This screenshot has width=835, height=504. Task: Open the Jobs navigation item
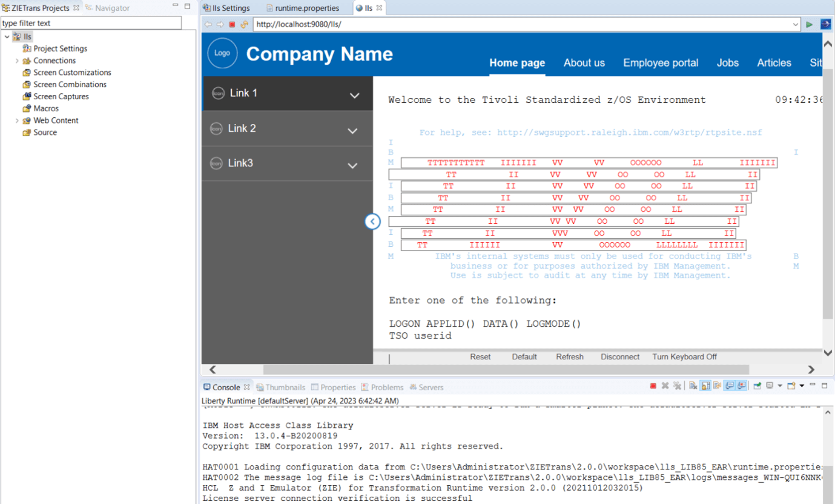point(728,63)
